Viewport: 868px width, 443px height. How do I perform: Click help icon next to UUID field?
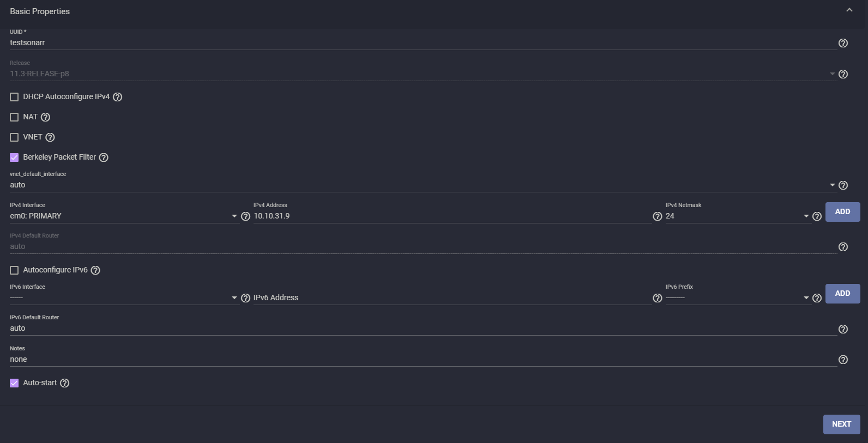843,43
